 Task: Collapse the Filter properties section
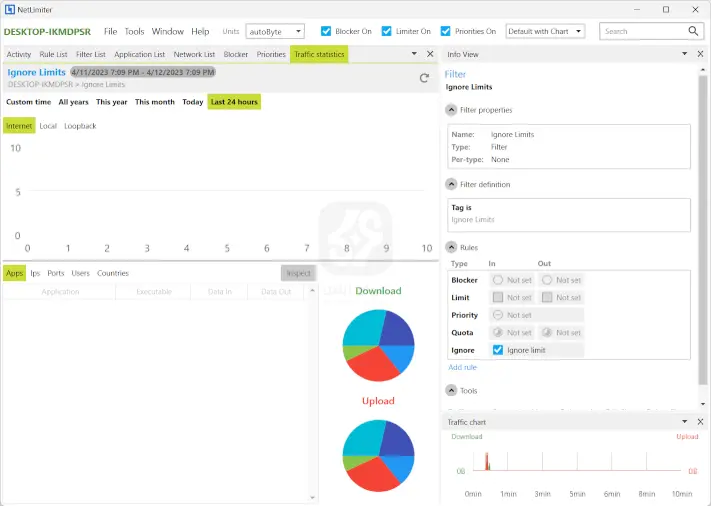[452, 110]
